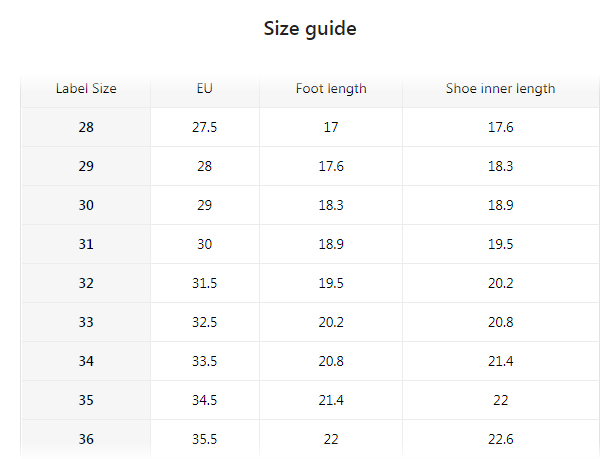Click label size 32 cell
Viewport: 607px width, 459px height.
(86, 283)
